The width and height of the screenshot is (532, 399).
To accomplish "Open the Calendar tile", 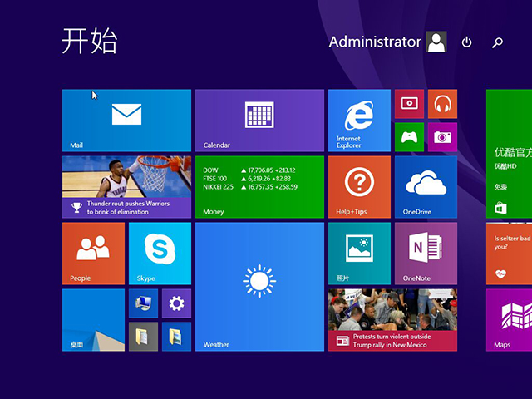I will [x=259, y=121].
